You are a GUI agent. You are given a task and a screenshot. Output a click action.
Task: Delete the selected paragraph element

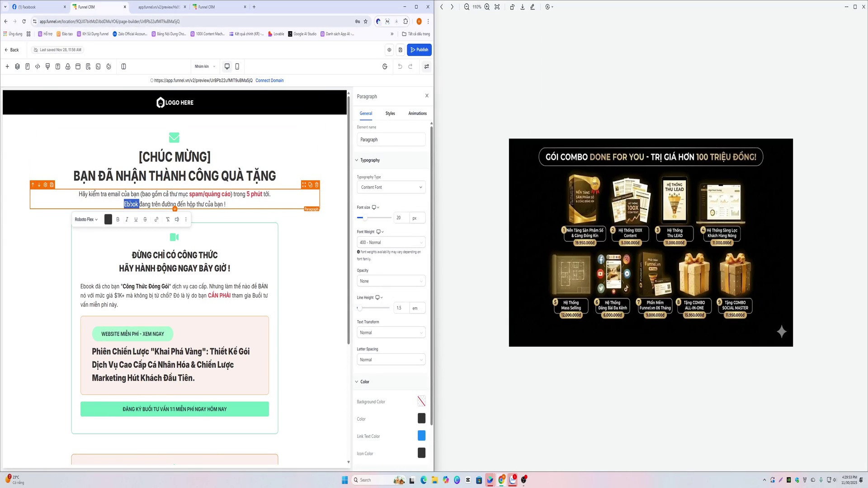pyautogui.click(x=316, y=185)
